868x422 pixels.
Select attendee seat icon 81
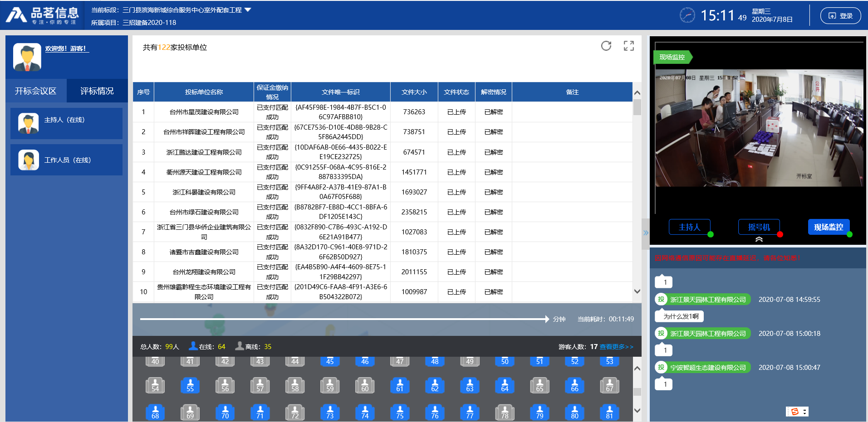(x=609, y=412)
